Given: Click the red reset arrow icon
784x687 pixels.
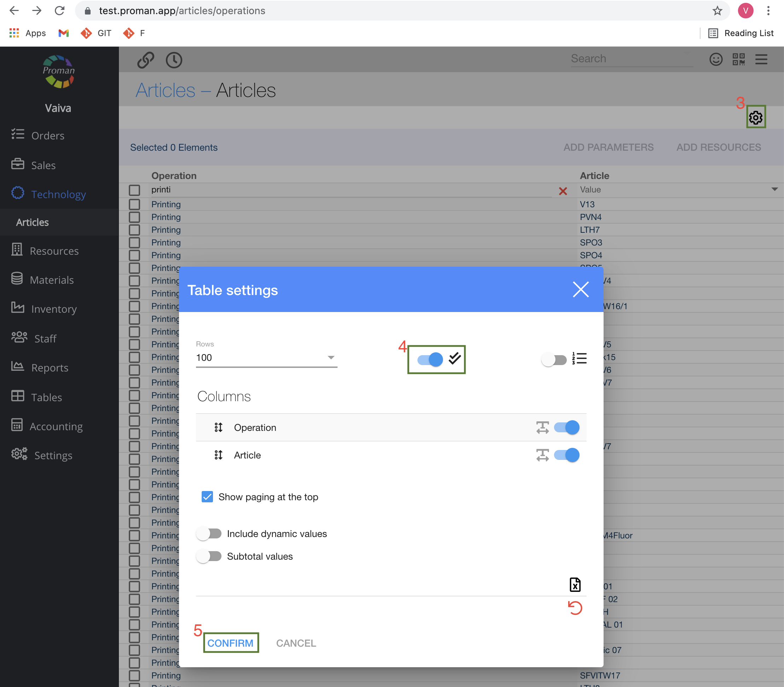Looking at the screenshot, I should (x=575, y=608).
